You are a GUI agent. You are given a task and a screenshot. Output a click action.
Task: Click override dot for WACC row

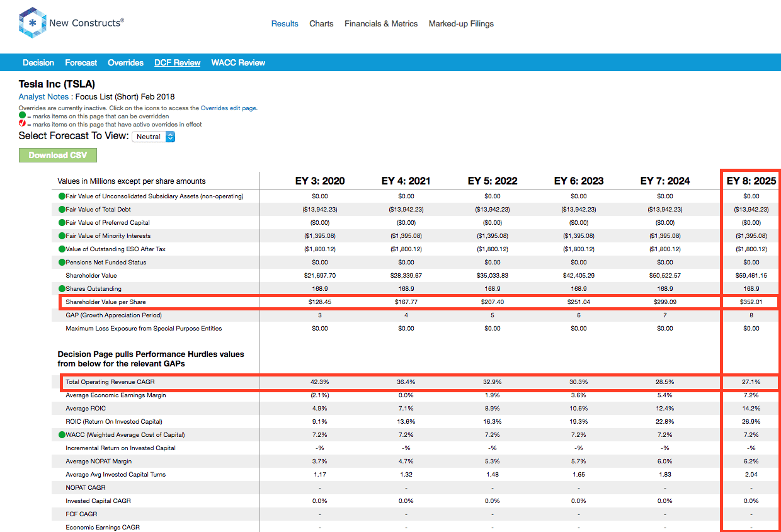[62, 434]
